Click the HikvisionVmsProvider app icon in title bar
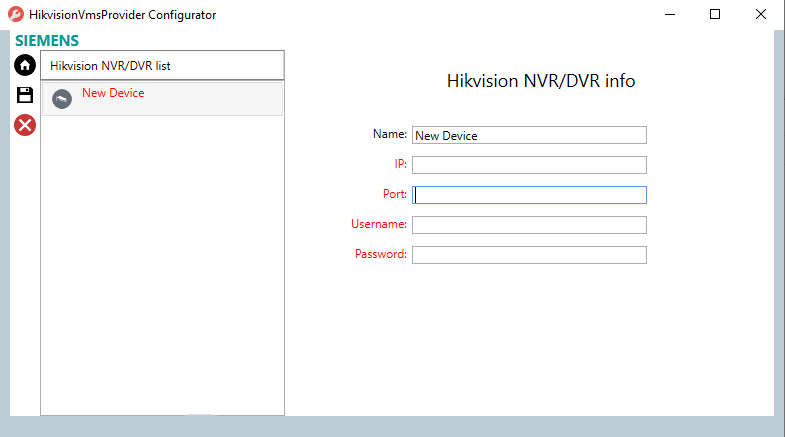Viewport: 785px width, 437px height. pyautogui.click(x=16, y=15)
